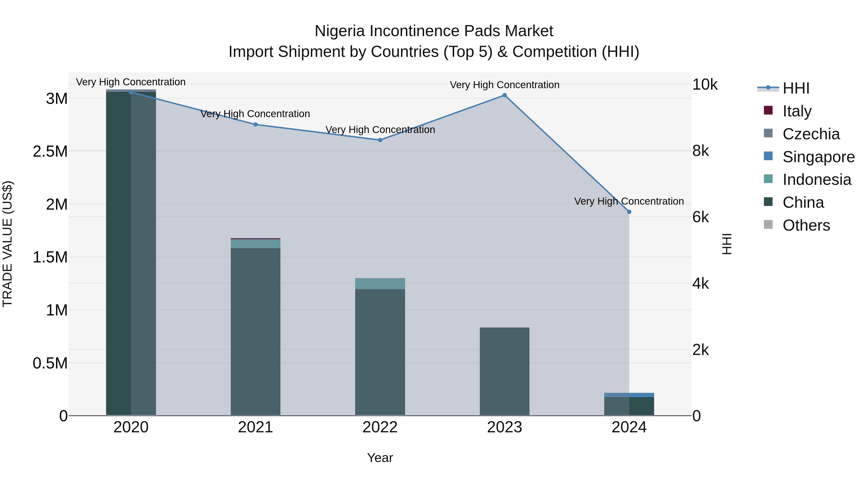Toggle Italy series in legend
Image resolution: width=868 pixels, height=488 pixels.
click(787, 111)
